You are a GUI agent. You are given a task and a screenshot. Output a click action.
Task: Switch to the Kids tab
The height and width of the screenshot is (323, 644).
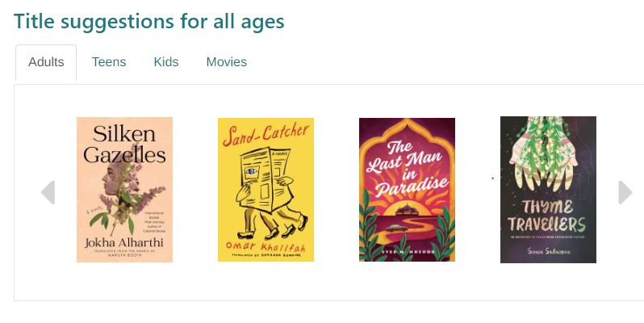pos(166,62)
